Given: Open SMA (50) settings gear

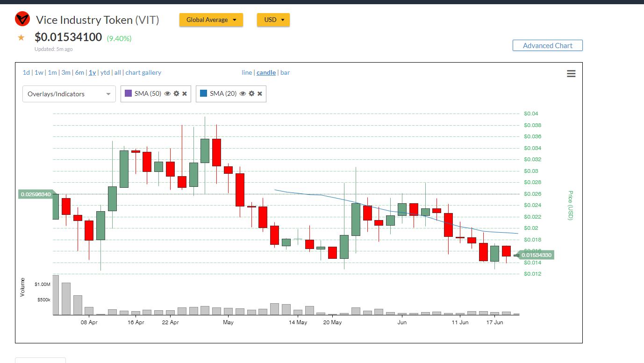Looking at the screenshot, I should [x=176, y=93].
